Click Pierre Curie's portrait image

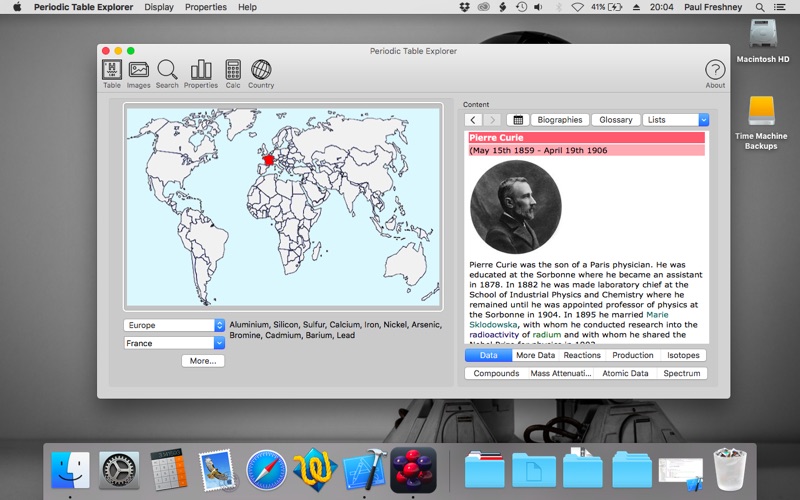pyautogui.click(x=515, y=207)
